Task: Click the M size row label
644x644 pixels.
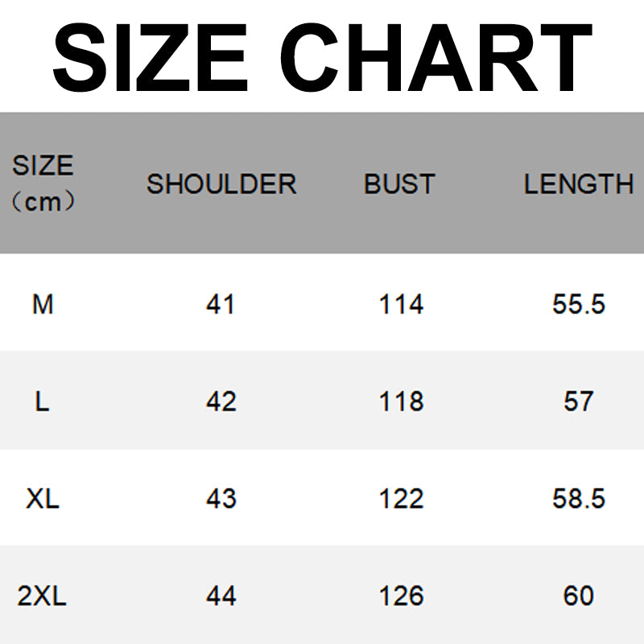Action: point(43,305)
